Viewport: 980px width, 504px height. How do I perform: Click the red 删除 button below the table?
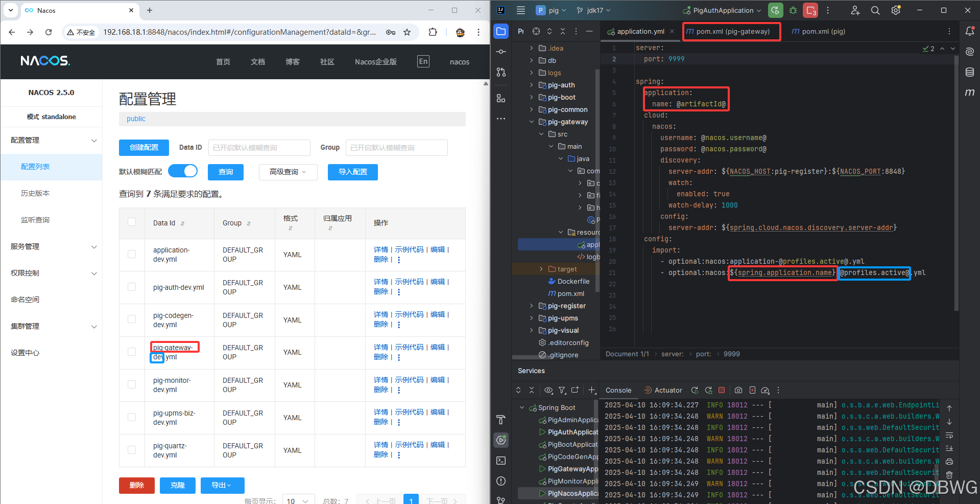click(x=137, y=485)
